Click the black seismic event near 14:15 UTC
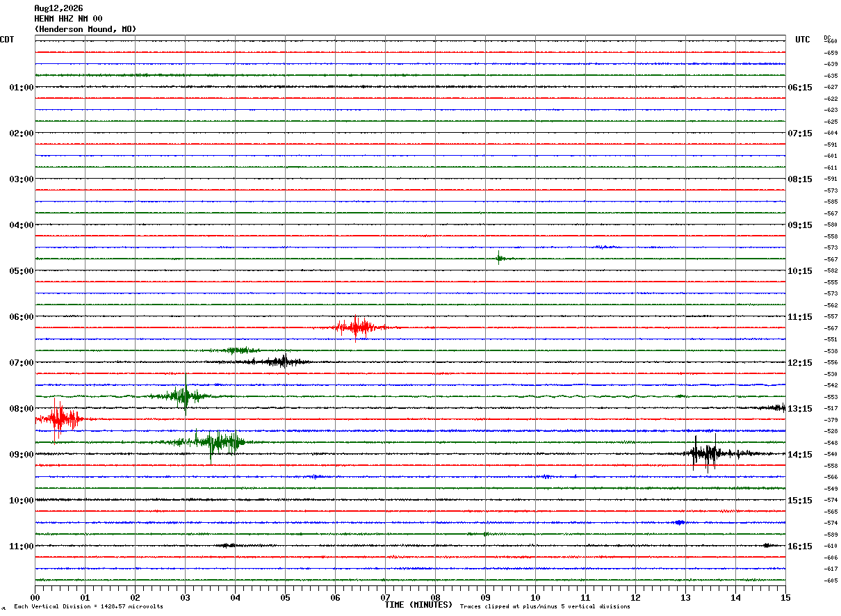The width and height of the screenshot is (841, 616). coord(708,454)
